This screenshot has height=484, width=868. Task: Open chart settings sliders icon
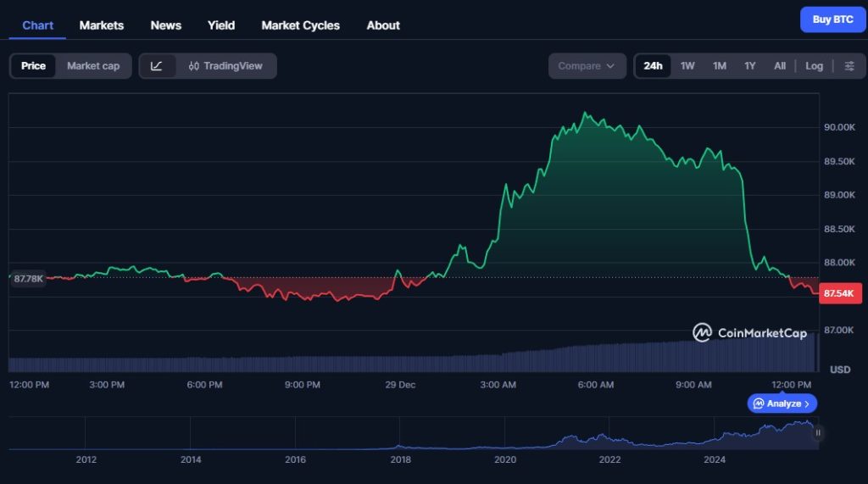849,66
